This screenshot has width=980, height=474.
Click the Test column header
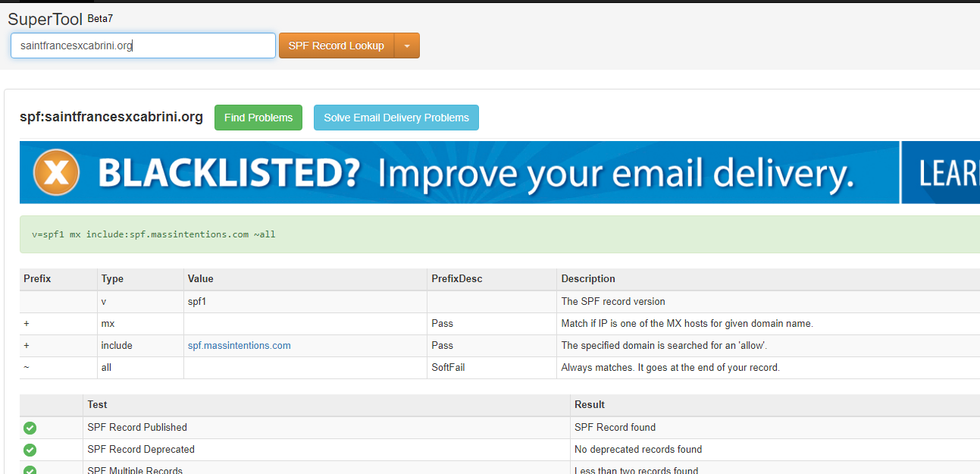(96, 405)
